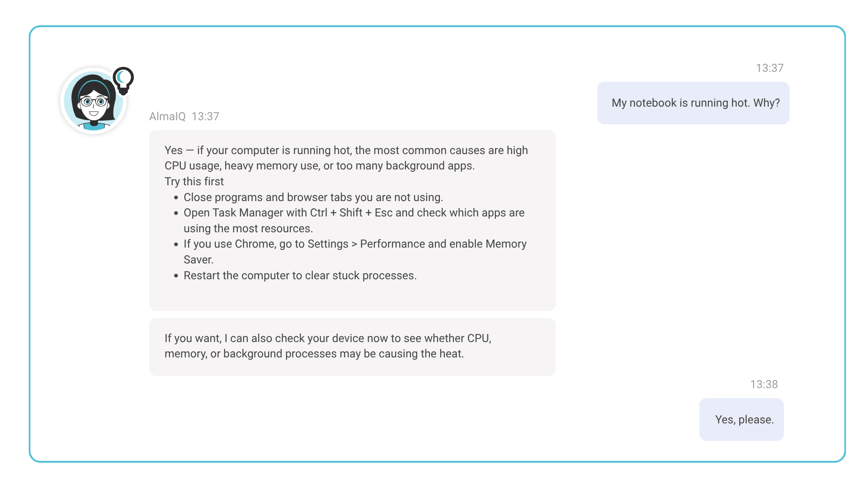Screen dimensions: 868x488
Task: Click the "If you want, I can also check" bubble
Action: click(x=352, y=347)
